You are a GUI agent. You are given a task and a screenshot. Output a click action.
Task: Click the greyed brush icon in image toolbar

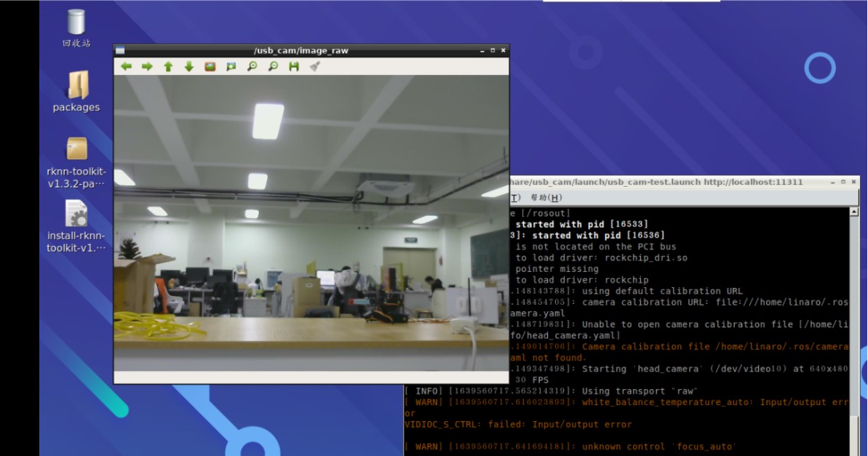315,66
